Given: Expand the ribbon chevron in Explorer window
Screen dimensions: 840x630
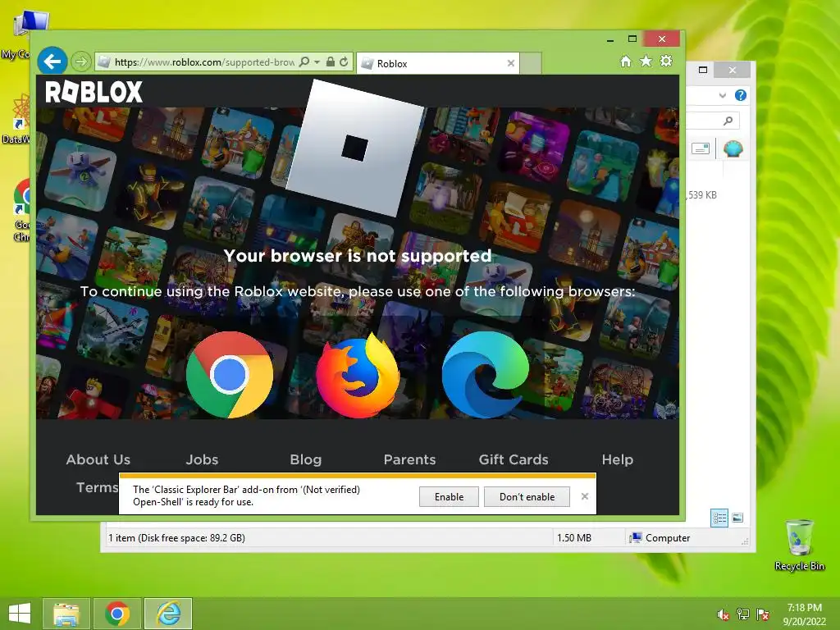Looking at the screenshot, I should [722, 95].
